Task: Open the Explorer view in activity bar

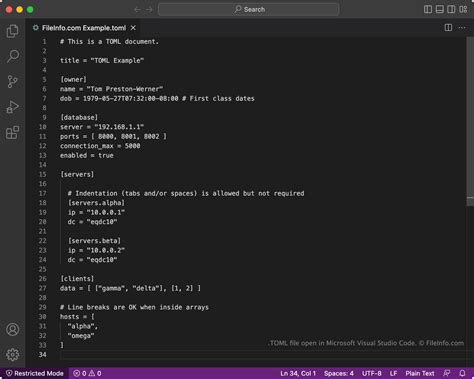Action: pyautogui.click(x=13, y=31)
